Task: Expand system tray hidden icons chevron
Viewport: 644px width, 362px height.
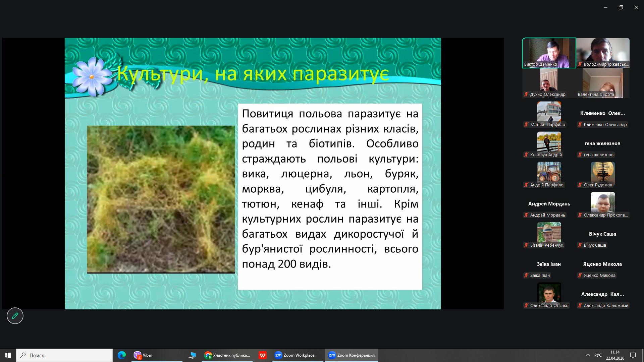Action: coord(588,355)
